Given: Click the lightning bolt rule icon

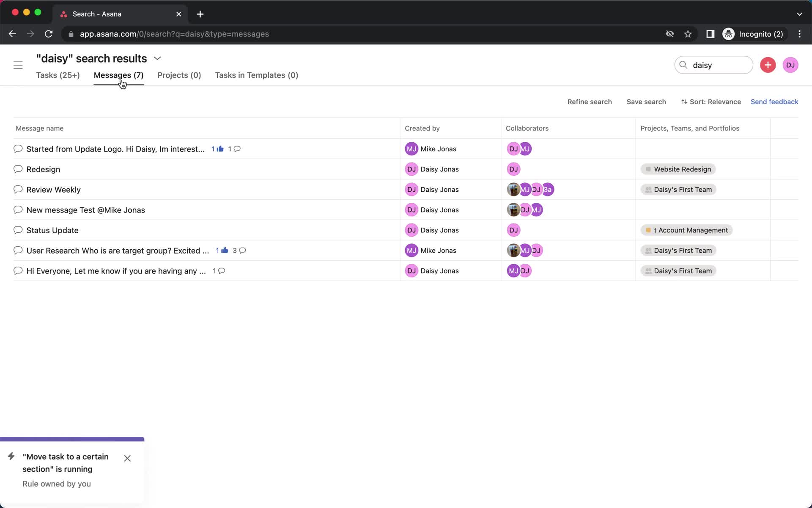Looking at the screenshot, I should [11, 456].
